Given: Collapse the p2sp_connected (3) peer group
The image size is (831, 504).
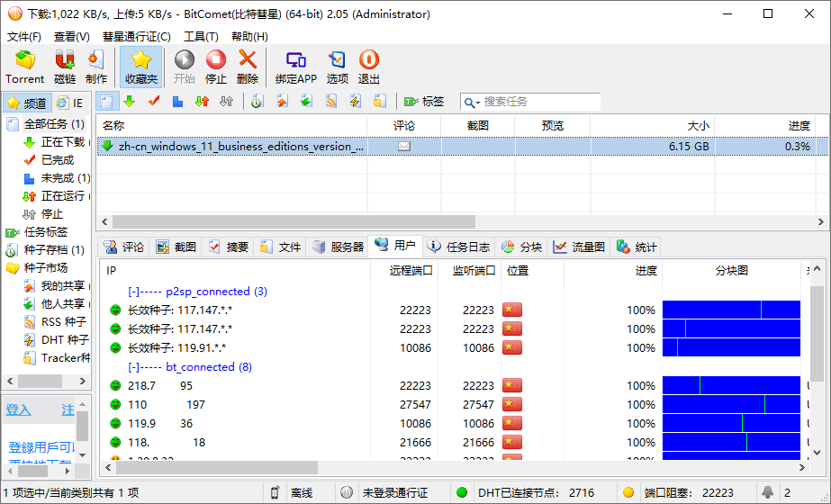Looking at the screenshot, I should coord(135,292).
